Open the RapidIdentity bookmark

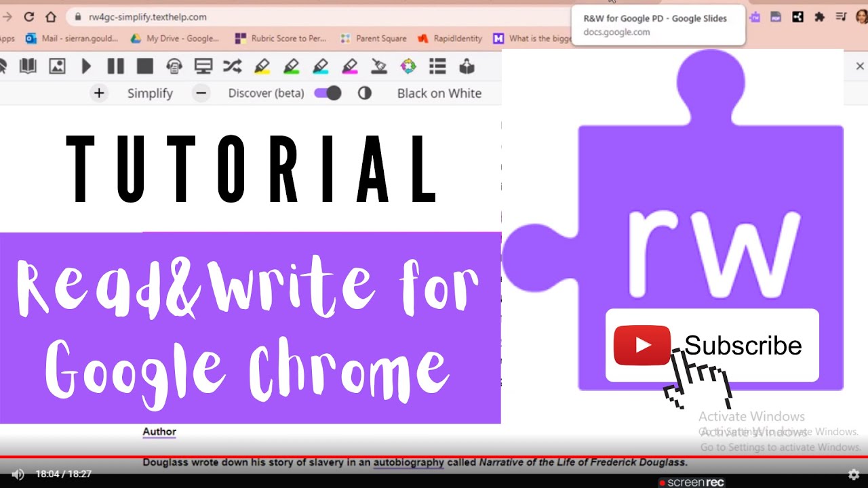pyautogui.click(x=450, y=39)
